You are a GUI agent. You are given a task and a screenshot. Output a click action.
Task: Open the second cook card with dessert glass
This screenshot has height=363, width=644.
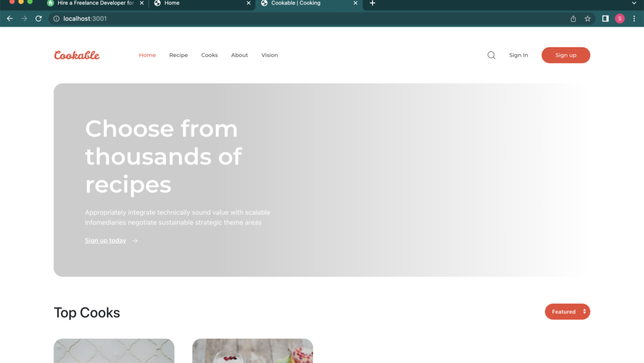[x=253, y=351]
